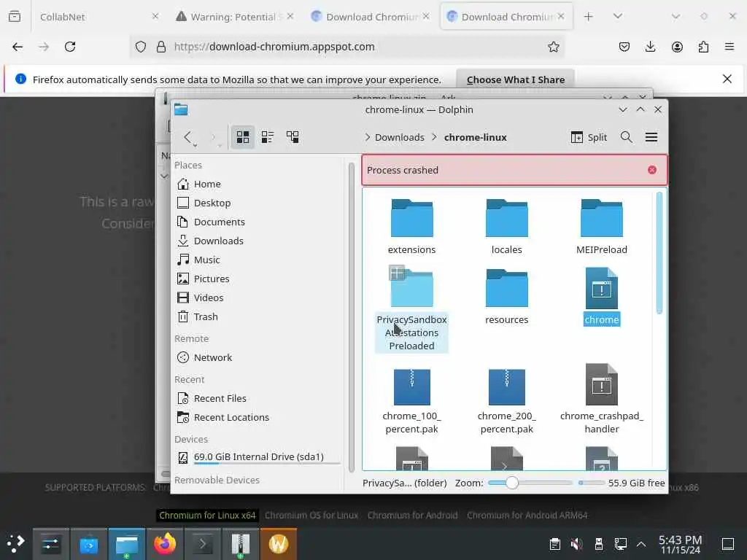The height and width of the screenshot is (560, 747).
Task: Select the chrome_100_percent.pak file
Action: (x=411, y=400)
